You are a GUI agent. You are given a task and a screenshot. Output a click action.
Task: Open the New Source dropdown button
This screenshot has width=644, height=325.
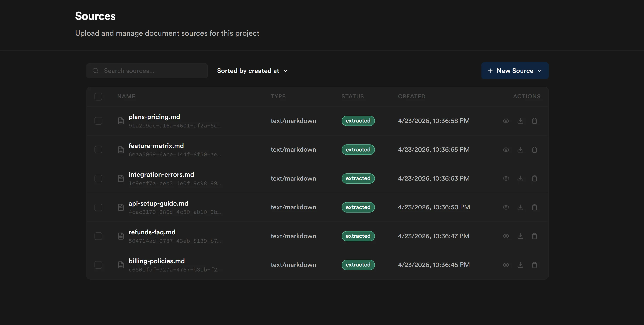pyautogui.click(x=515, y=71)
